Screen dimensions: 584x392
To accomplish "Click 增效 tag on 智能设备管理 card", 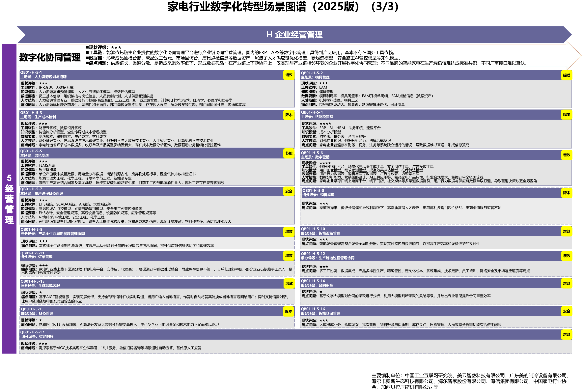I will click(567, 231).
